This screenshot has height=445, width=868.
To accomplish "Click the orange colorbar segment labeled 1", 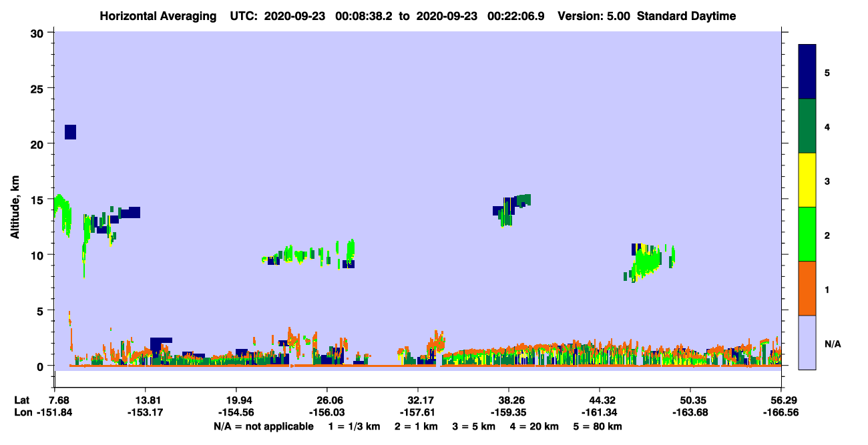I will [807, 288].
